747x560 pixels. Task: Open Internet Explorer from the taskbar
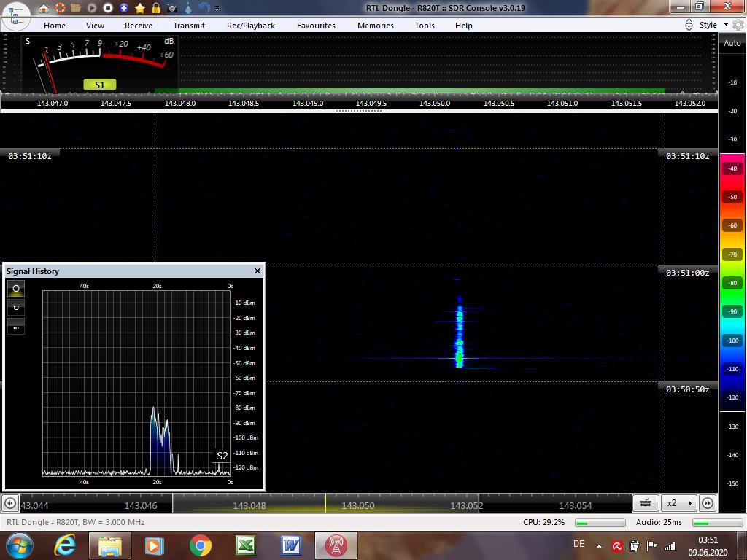click(x=65, y=545)
